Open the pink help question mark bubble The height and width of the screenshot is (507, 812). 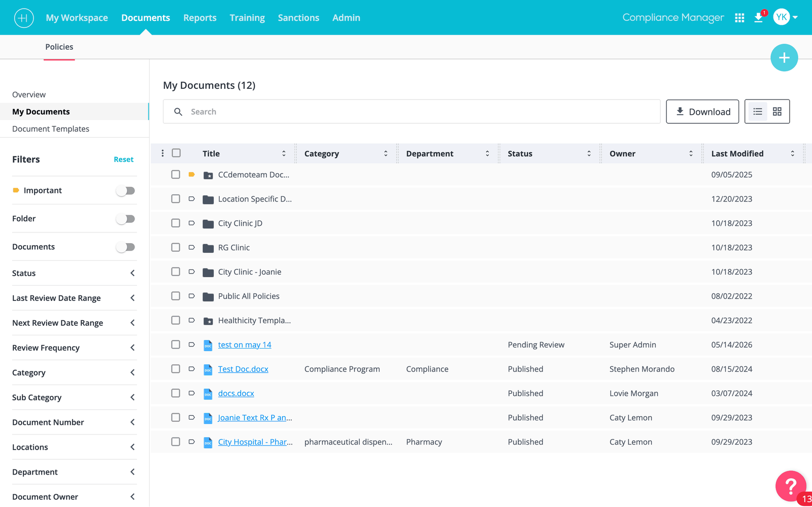point(791,486)
